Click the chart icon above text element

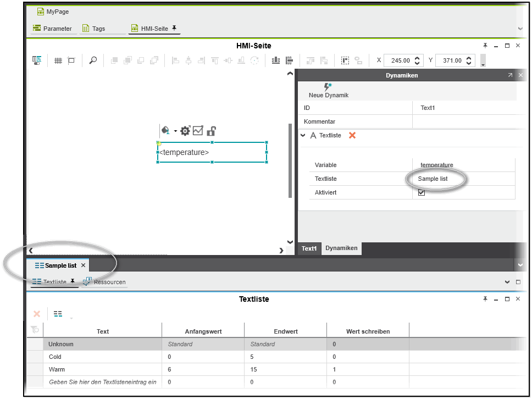click(198, 131)
